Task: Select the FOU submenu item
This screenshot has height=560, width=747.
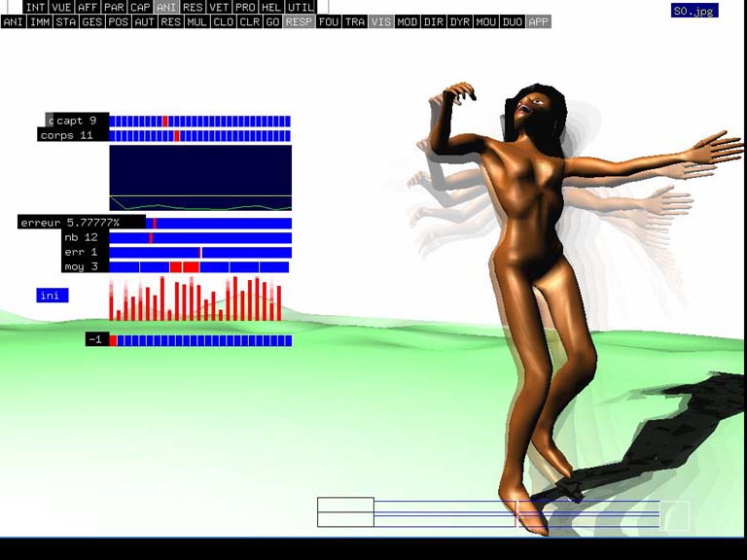Action: point(329,21)
